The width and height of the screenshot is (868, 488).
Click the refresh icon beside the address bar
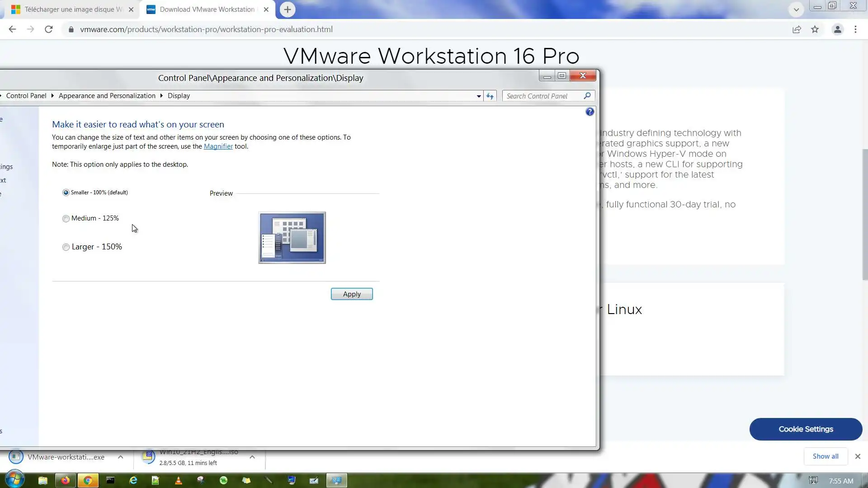[x=490, y=96]
